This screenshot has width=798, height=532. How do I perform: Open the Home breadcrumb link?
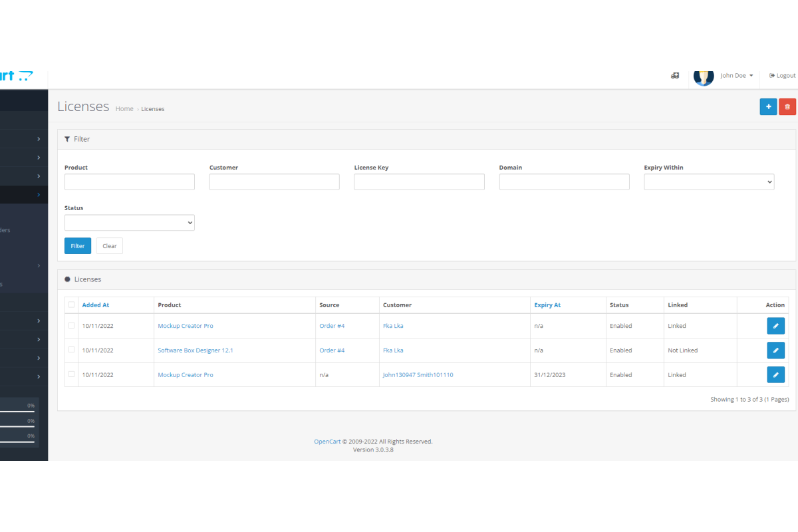[124, 109]
